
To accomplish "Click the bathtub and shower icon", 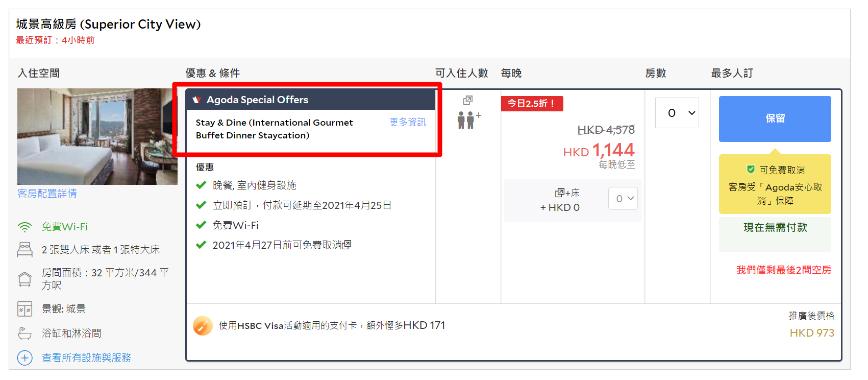I will click(x=24, y=333).
